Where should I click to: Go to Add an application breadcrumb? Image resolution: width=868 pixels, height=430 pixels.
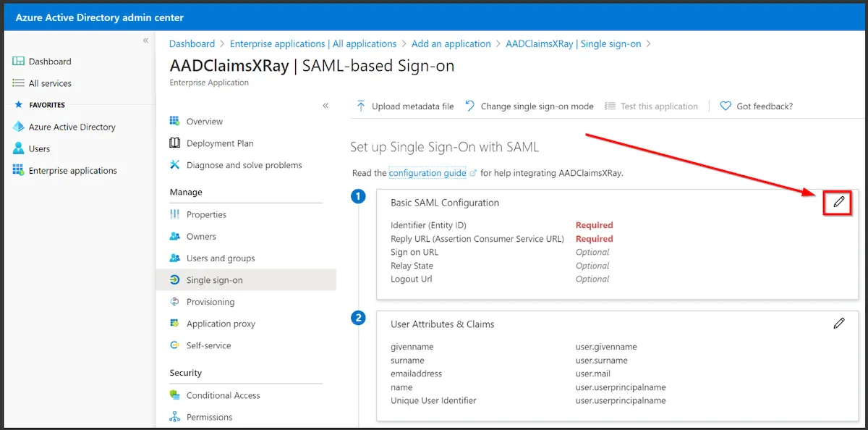click(x=451, y=43)
